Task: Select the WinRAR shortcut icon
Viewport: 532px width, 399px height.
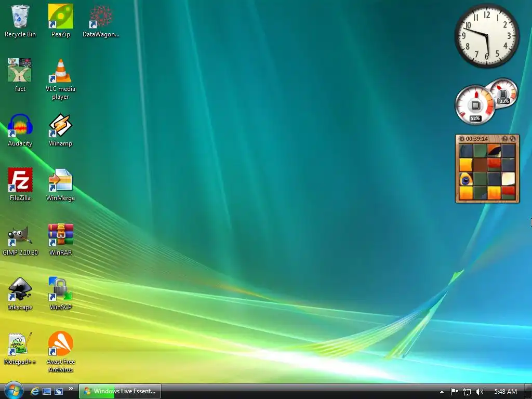Action: point(60,239)
